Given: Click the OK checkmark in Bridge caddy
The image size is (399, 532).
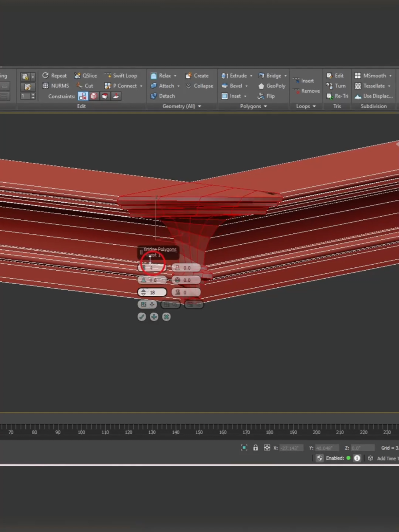Looking at the screenshot, I should (x=142, y=317).
